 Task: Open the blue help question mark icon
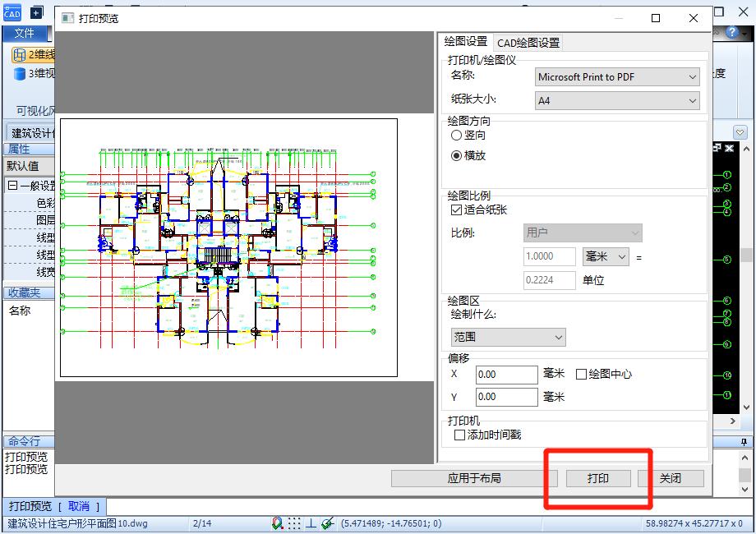732,32
